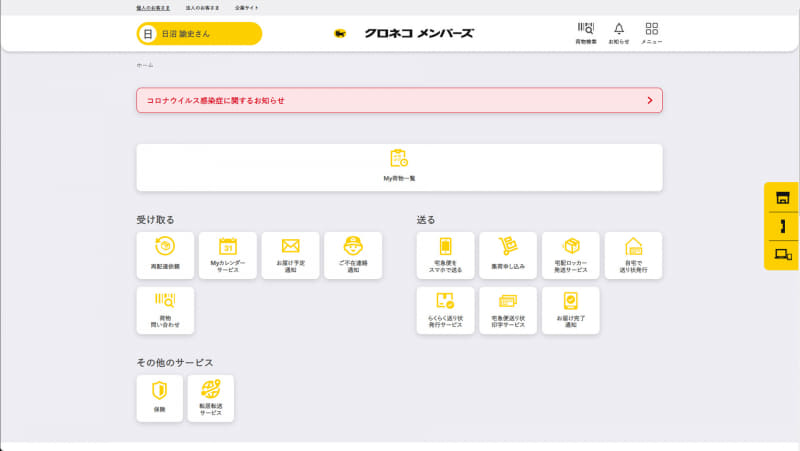
Task: Select 個人のお客さま top link
Action: pyautogui.click(x=153, y=8)
